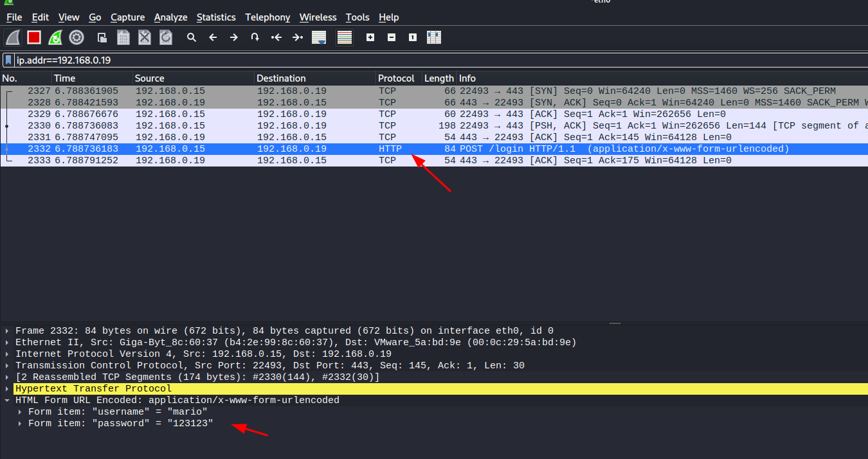Save the capture file icon
This screenshot has height=459, width=868.
123,37
